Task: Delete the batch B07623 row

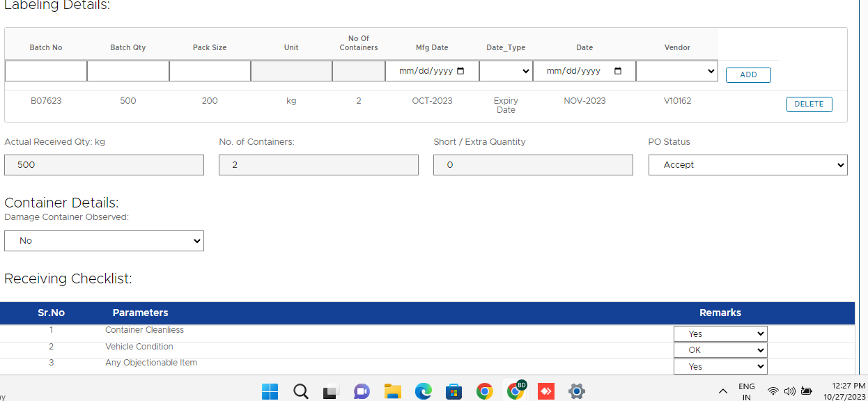Action: pyautogui.click(x=809, y=104)
